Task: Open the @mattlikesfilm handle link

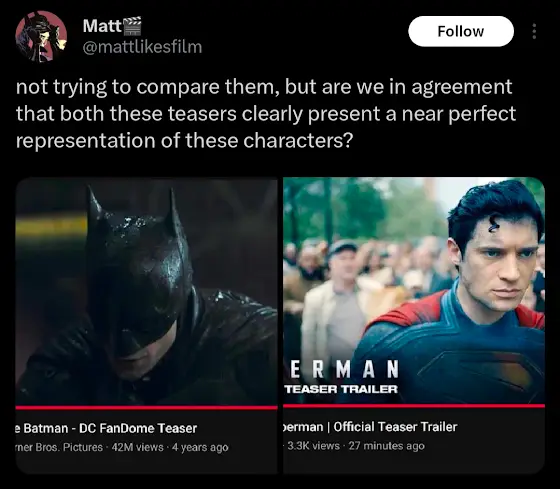Action: pyautogui.click(x=142, y=47)
